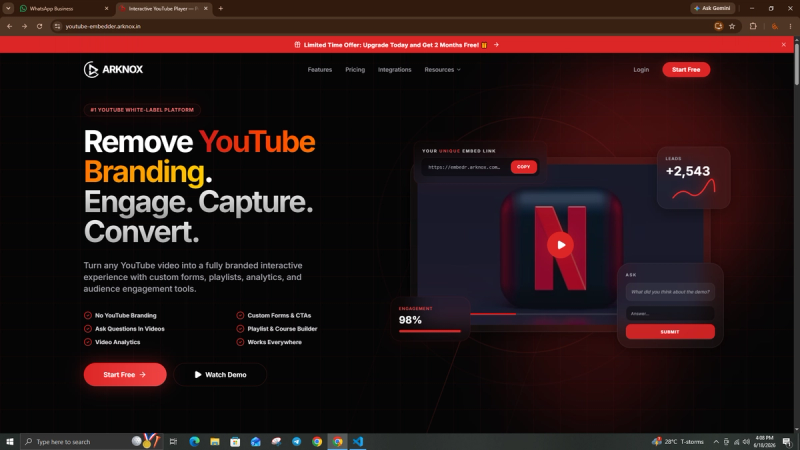This screenshot has width=800, height=450.
Task: Click Start Free in the header
Action: click(x=686, y=69)
